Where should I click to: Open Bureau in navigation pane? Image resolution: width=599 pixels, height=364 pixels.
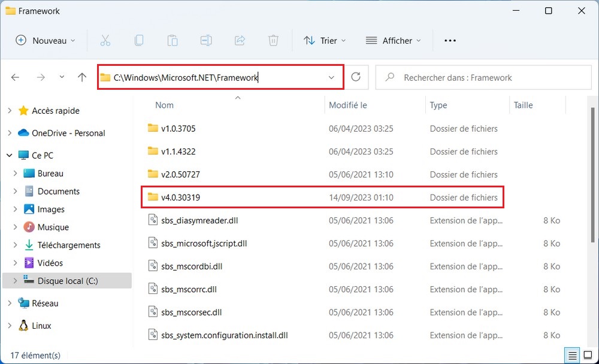click(x=50, y=174)
